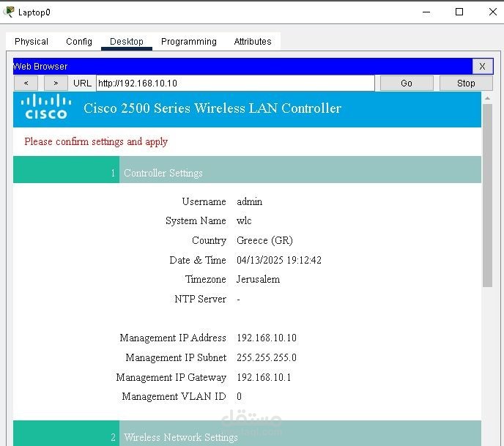This screenshot has height=446, width=504.
Task: Click the Controller Settings section header
Action: click(x=247, y=170)
